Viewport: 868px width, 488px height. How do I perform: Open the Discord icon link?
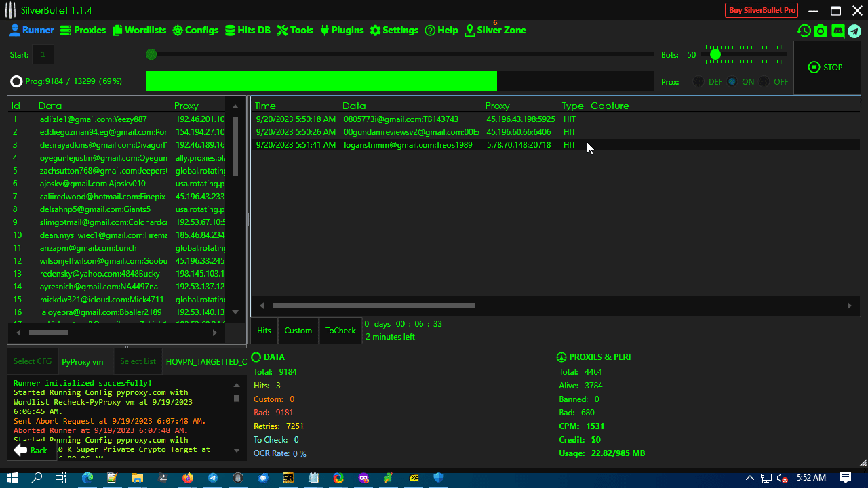click(838, 30)
